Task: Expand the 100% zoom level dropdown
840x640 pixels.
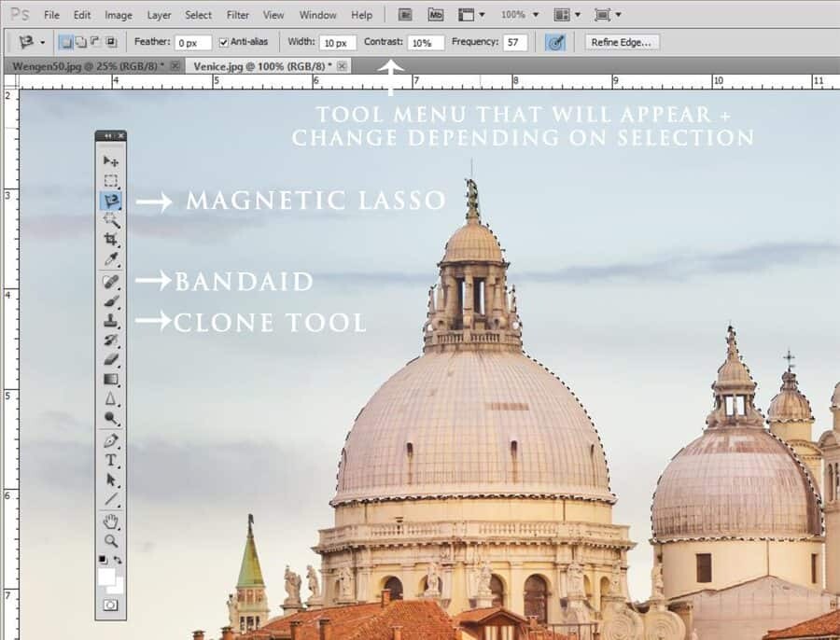Action: coord(520,15)
